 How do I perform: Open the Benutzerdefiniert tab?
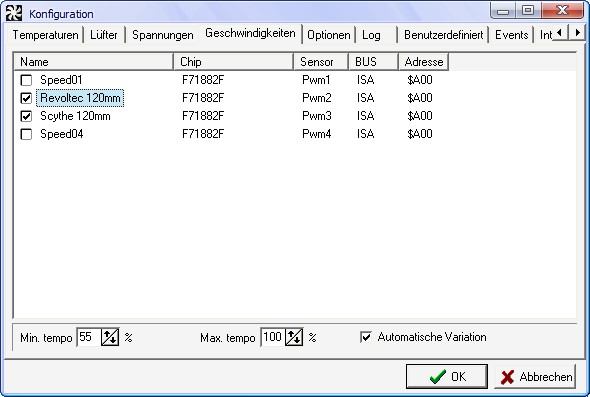tap(443, 35)
